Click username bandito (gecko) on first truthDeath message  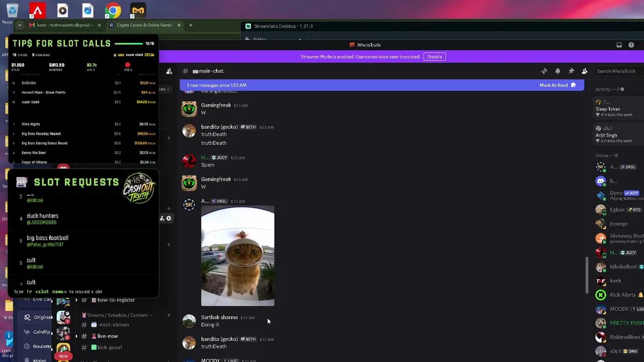click(x=219, y=127)
